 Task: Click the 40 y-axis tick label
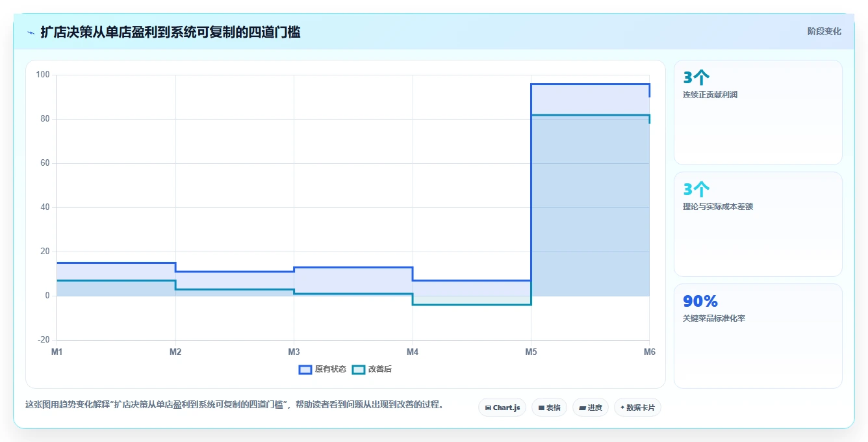[45, 207]
